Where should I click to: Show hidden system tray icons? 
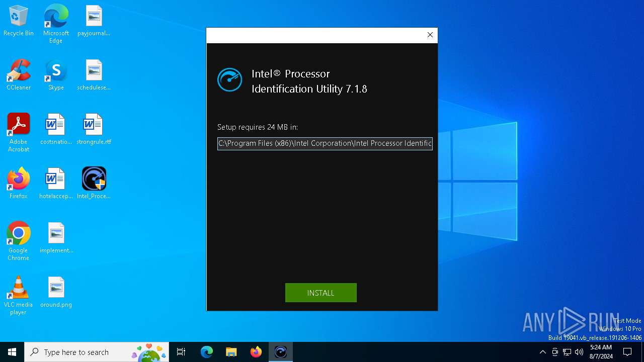click(542, 352)
